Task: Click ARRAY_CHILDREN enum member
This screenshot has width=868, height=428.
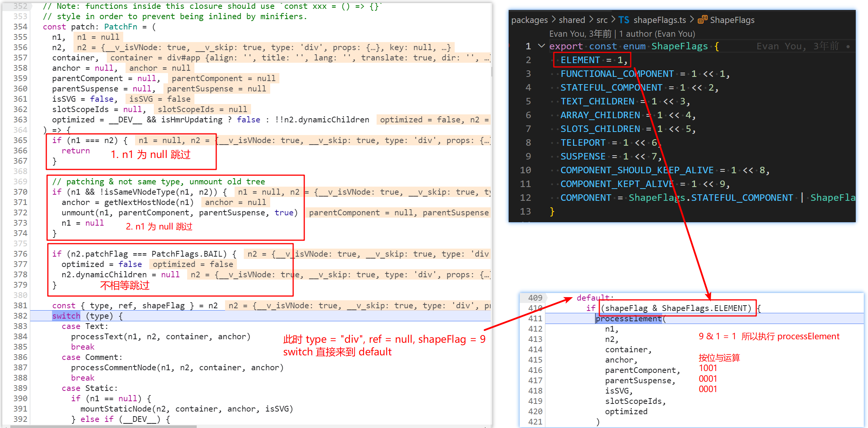Action: [600, 115]
